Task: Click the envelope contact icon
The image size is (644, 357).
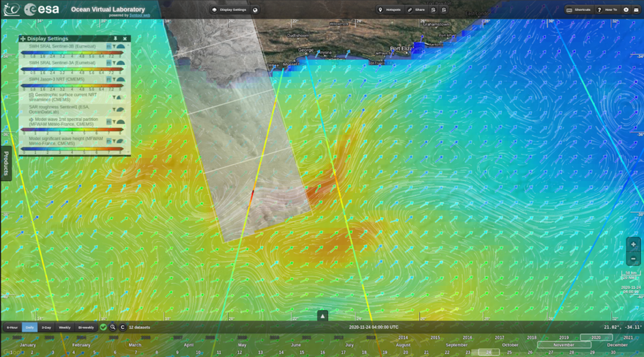Action: pyautogui.click(x=636, y=10)
